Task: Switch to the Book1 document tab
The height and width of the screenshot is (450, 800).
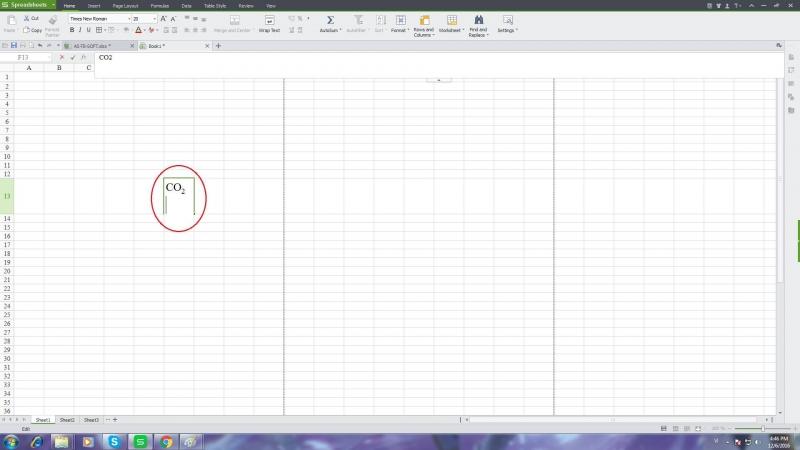Action: pos(155,46)
